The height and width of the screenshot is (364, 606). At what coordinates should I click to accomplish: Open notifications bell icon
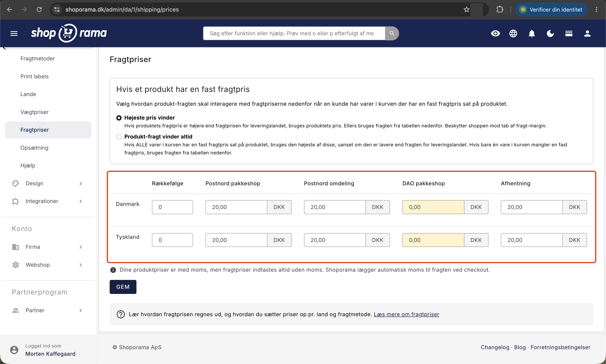coord(532,33)
